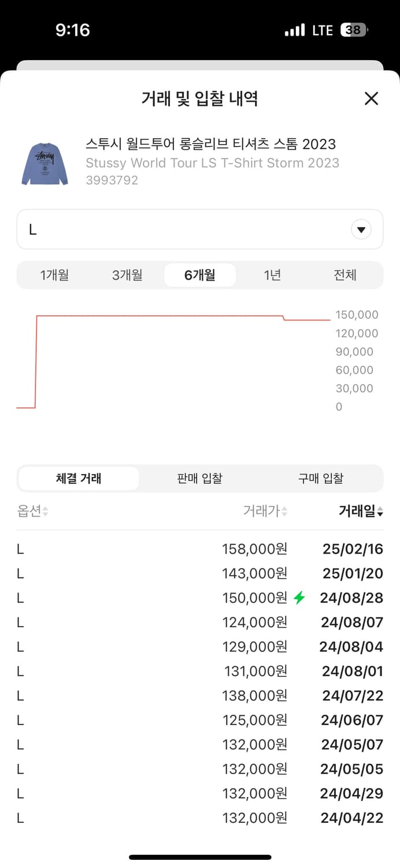
Task: Switch price history to 전체 period
Action: (x=345, y=275)
